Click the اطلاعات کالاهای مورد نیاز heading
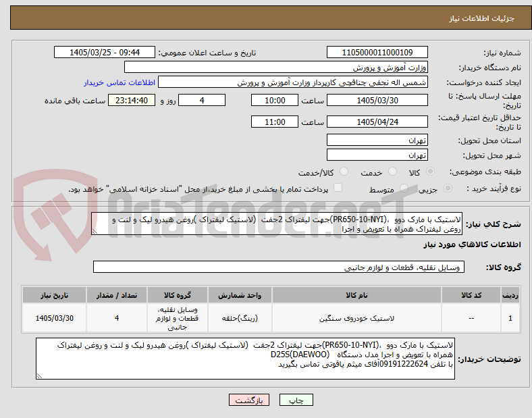The width and height of the screenshot is (532, 418). click(472, 244)
